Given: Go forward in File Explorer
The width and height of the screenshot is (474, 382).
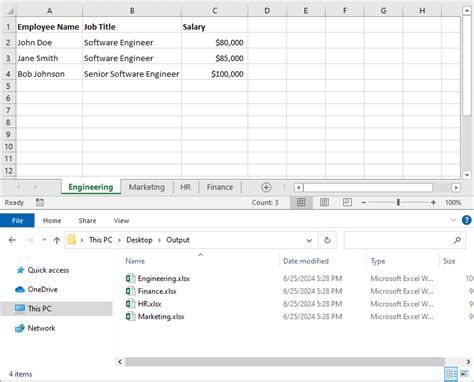Looking at the screenshot, I should coord(30,240).
